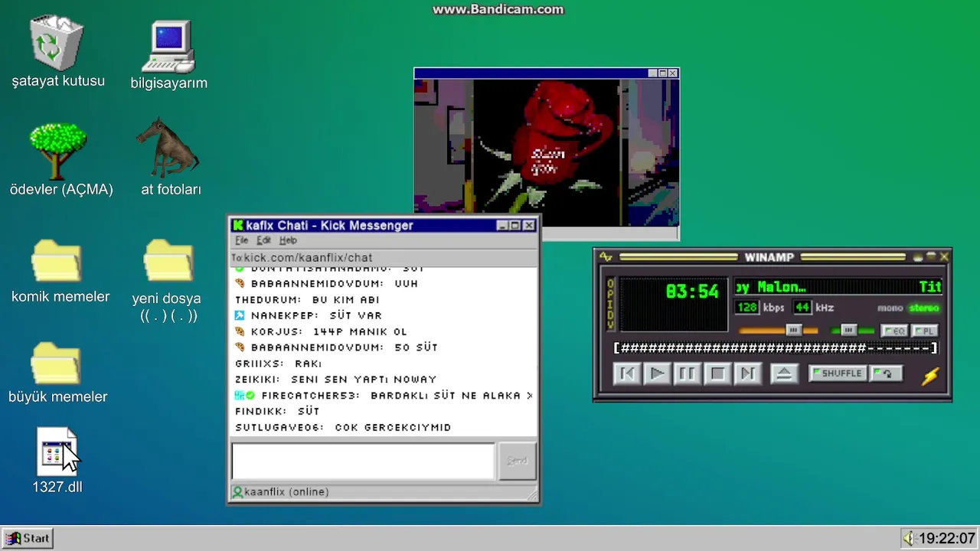Minimize the Kick Messenger window
The height and width of the screenshot is (551, 980).
[502, 225]
